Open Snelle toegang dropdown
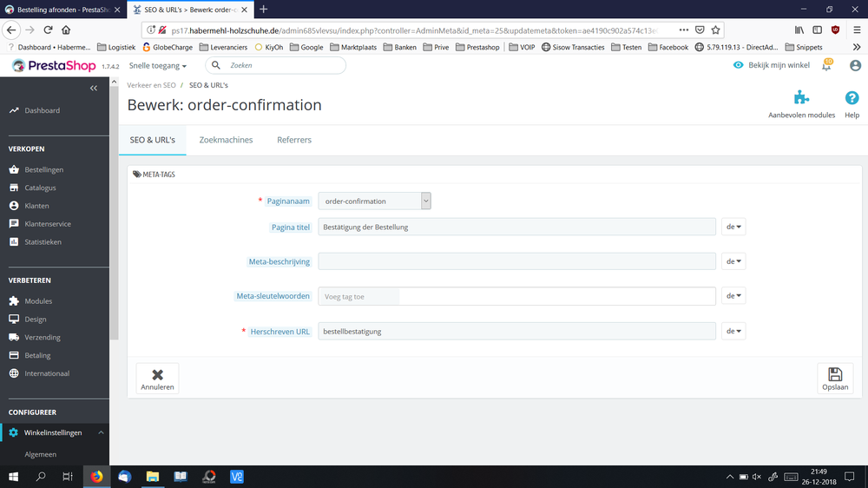This screenshot has height=488, width=868. point(158,65)
